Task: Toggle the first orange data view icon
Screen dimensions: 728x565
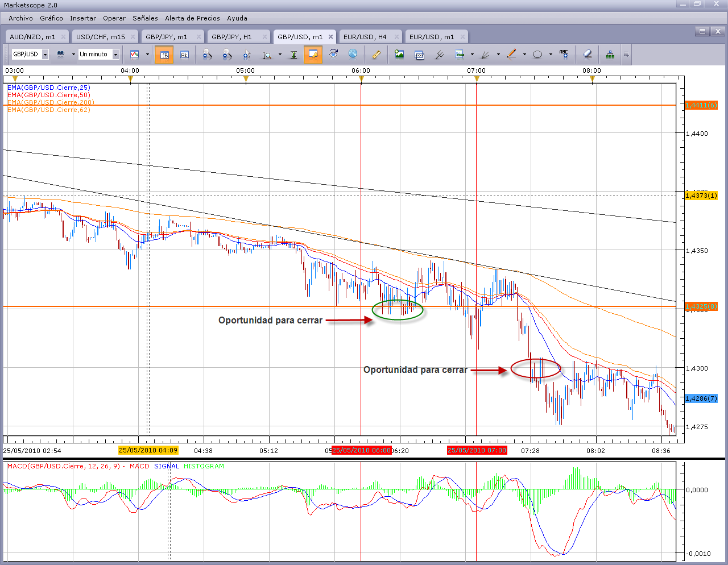Action: [x=164, y=55]
